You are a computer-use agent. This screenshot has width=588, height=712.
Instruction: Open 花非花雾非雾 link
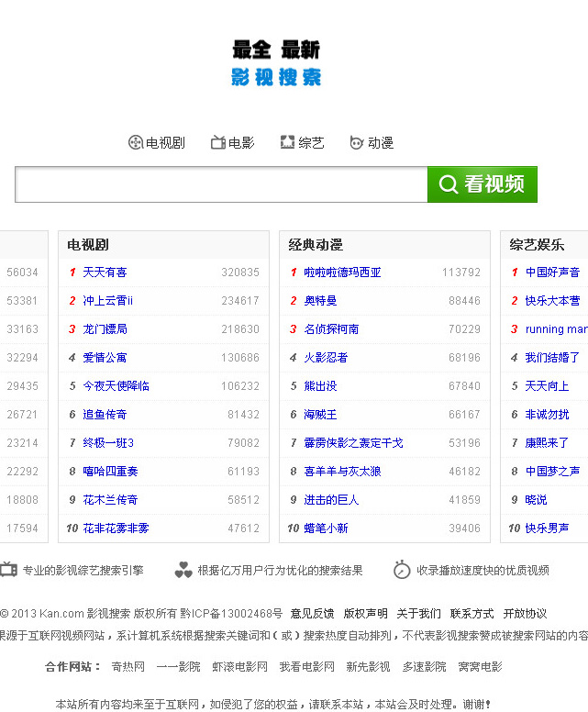pyautogui.click(x=116, y=528)
